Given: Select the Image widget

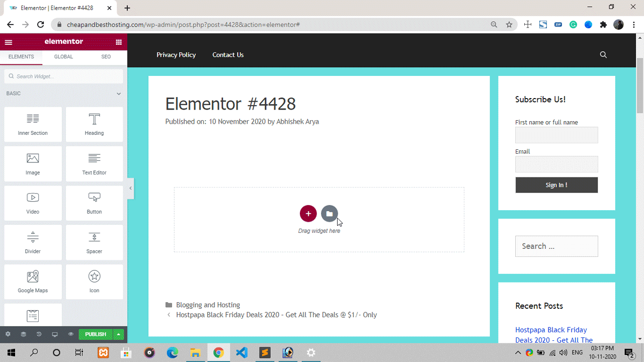Looking at the screenshot, I should pyautogui.click(x=33, y=164).
